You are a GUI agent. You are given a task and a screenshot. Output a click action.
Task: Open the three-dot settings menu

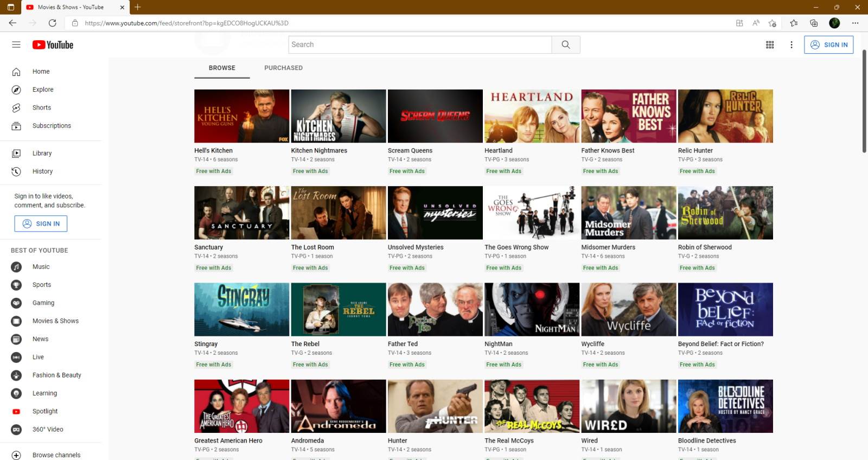[791, 44]
